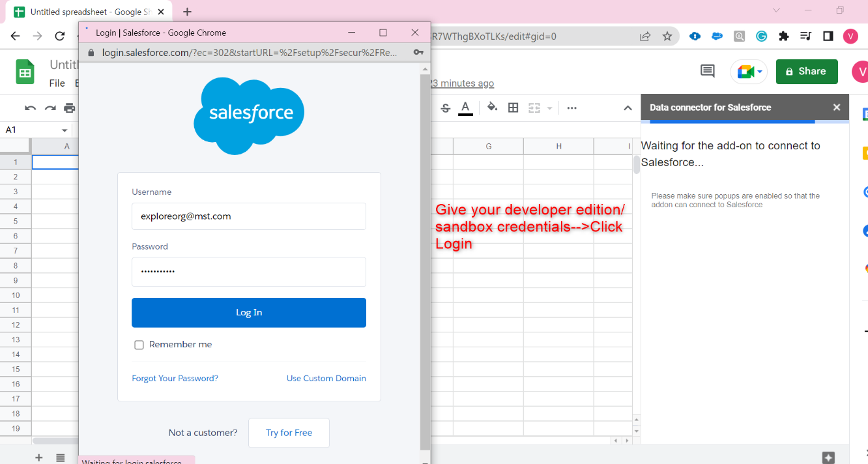868x464 pixels.
Task: Click the text color icon
Action: (465, 108)
